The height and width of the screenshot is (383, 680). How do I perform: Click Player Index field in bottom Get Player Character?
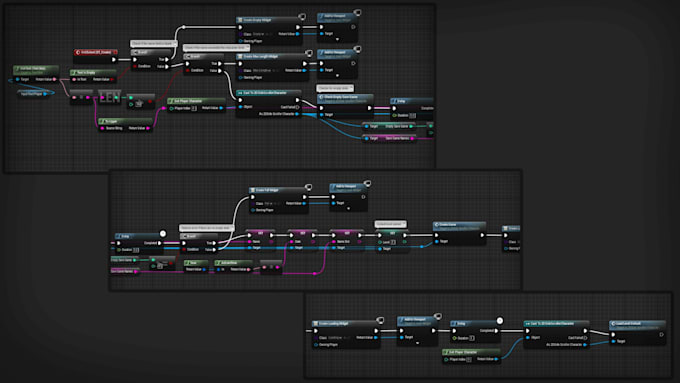tap(469, 359)
